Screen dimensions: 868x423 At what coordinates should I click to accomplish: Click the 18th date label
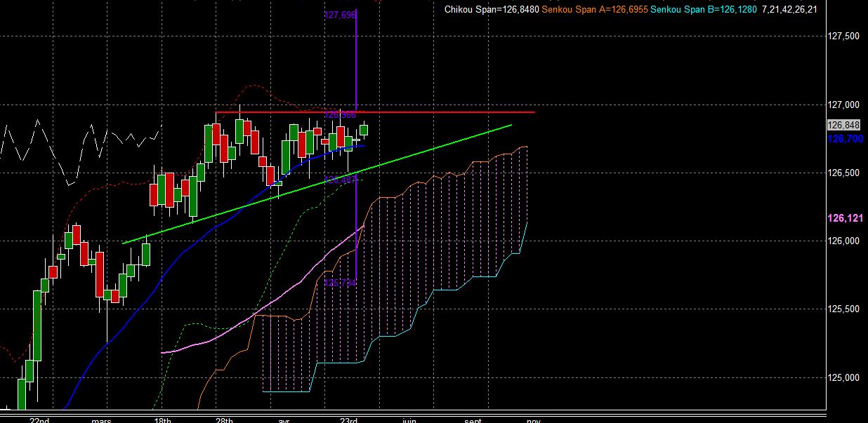click(162, 419)
